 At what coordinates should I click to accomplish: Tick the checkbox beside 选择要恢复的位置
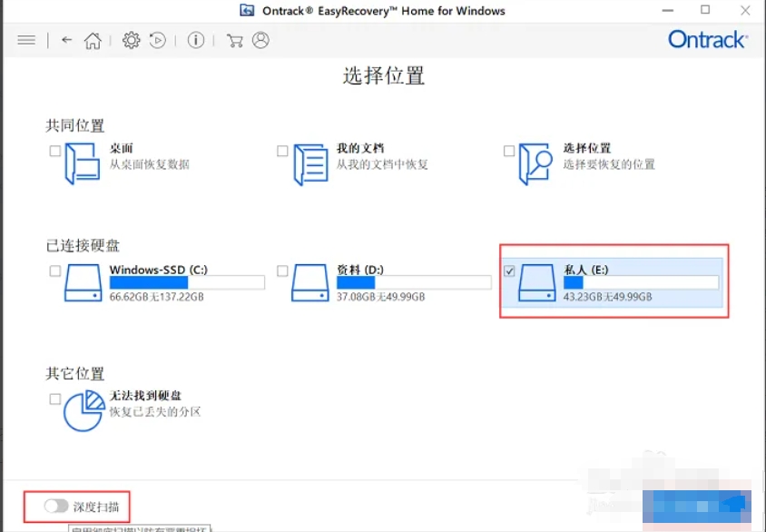(509, 151)
